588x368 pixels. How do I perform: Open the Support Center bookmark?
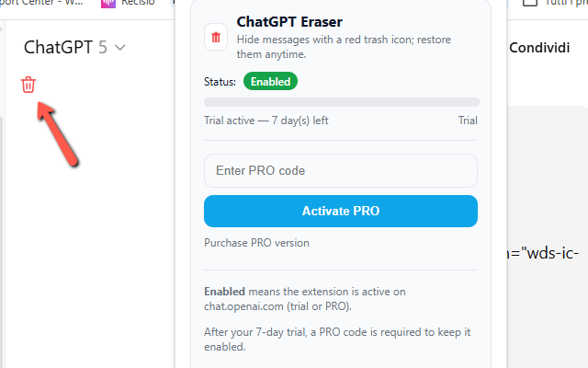(x=46, y=4)
